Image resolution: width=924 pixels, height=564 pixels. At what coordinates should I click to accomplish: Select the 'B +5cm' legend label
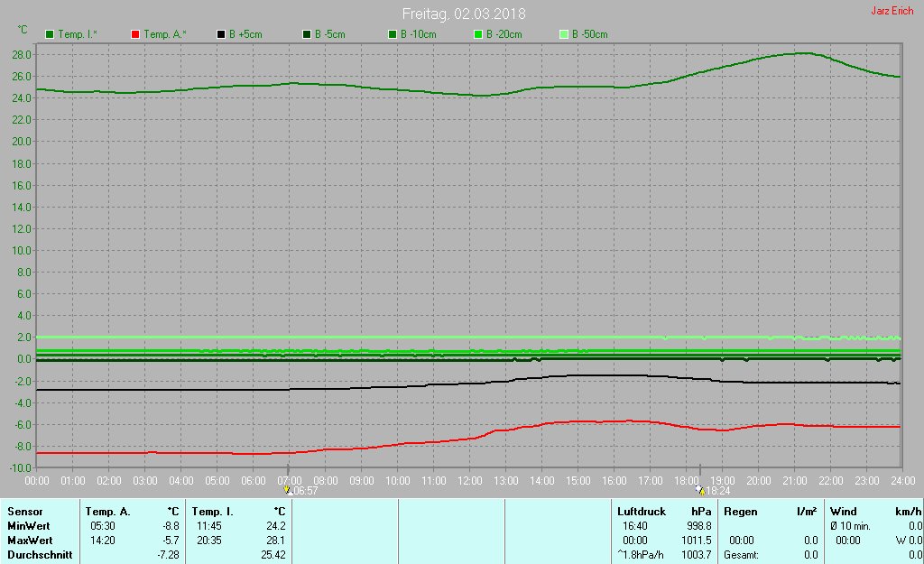(x=245, y=35)
